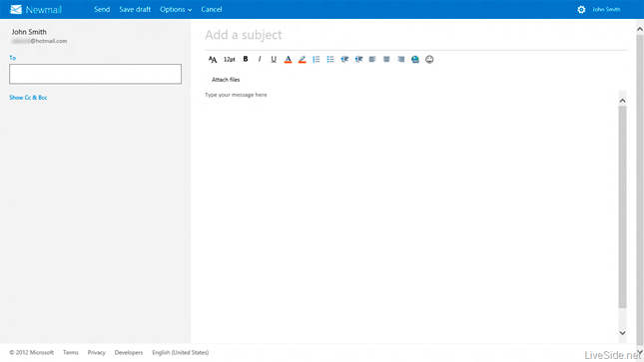Open the Developers footer link

click(x=129, y=353)
